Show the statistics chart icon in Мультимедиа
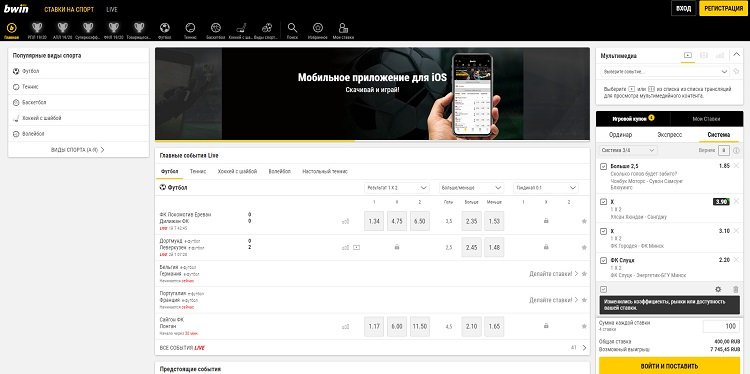The image size is (750, 374). point(719,55)
